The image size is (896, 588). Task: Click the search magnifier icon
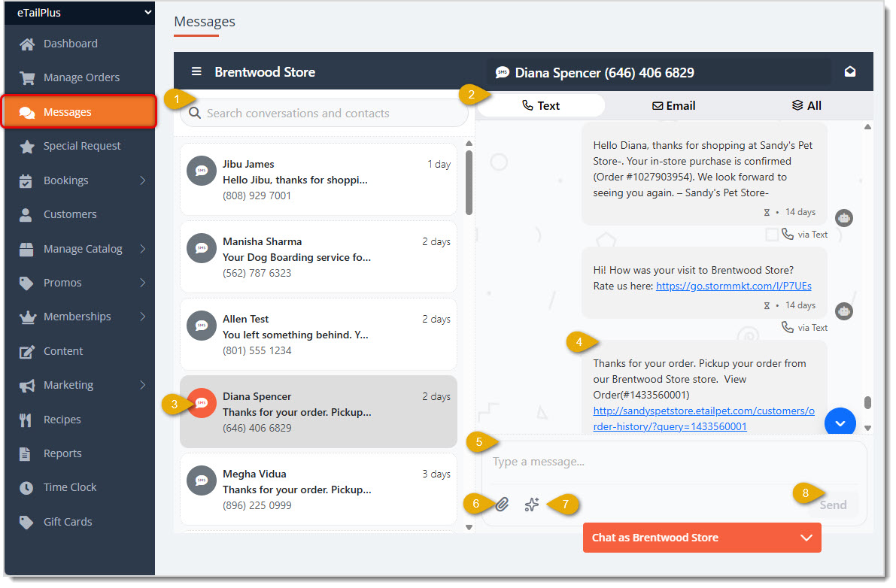195,113
